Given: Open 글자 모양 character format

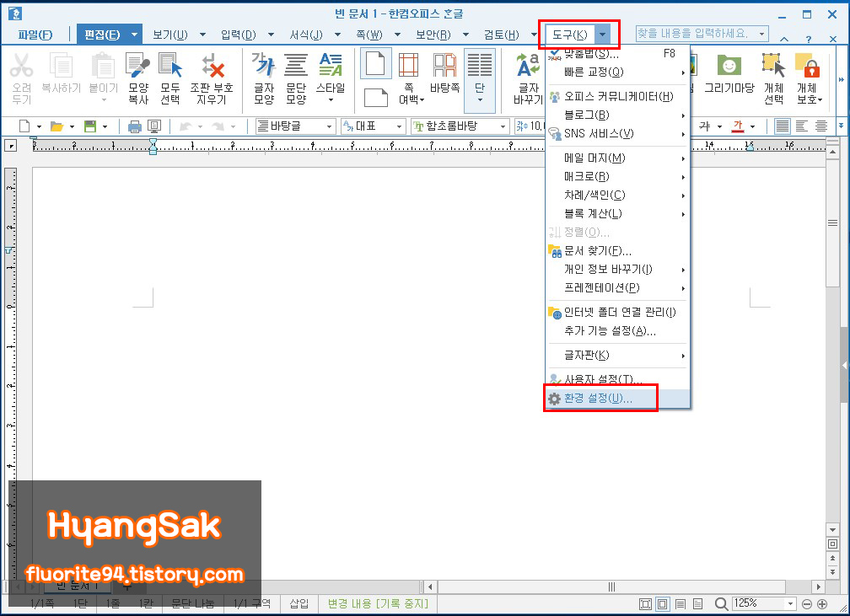Looking at the screenshot, I should pos(264,78).
